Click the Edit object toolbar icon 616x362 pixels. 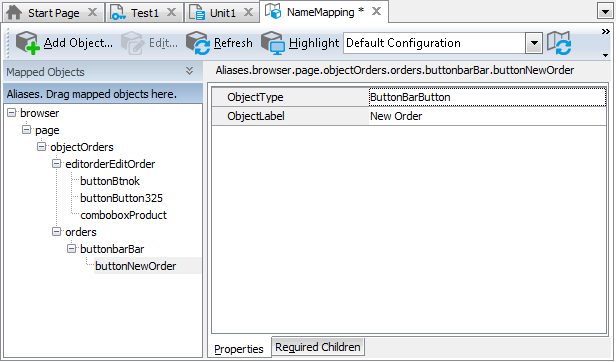pos(132,42)
